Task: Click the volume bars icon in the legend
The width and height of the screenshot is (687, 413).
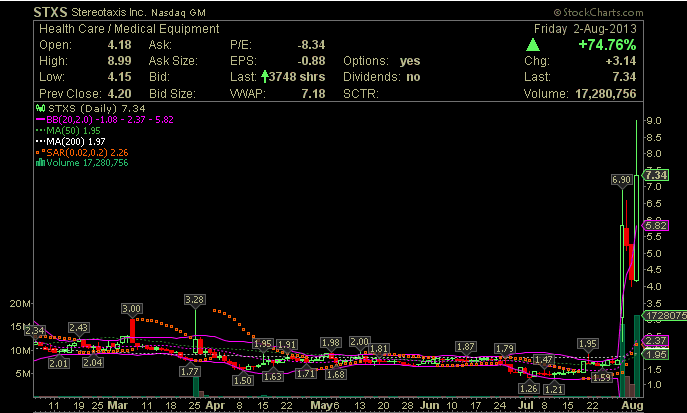Action: [x=40, y=163]
